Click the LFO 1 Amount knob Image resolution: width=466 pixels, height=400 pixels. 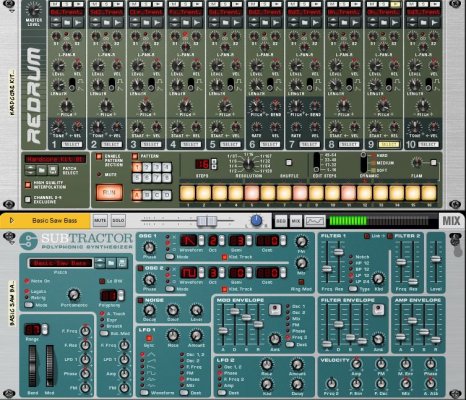pos(196,336)
